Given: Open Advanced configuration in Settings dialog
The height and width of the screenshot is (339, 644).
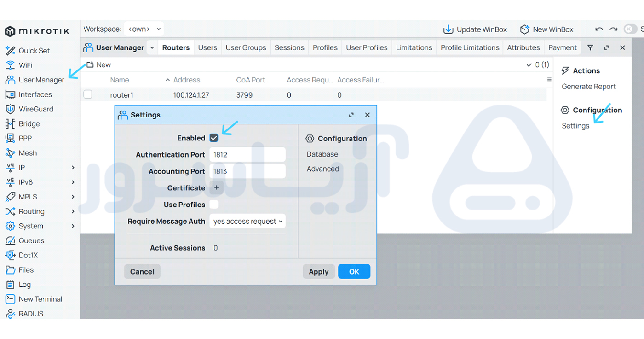Looking at the screenshot, I should click(323, 169).
